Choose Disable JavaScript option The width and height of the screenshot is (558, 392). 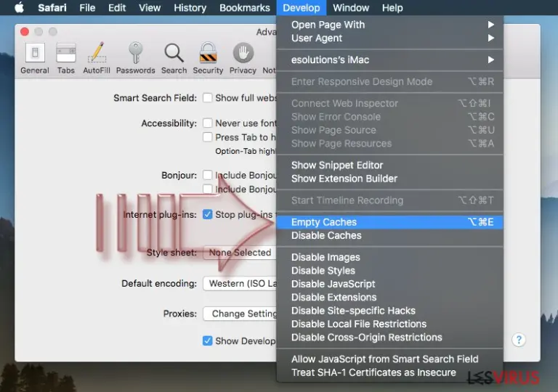[389, 284]
